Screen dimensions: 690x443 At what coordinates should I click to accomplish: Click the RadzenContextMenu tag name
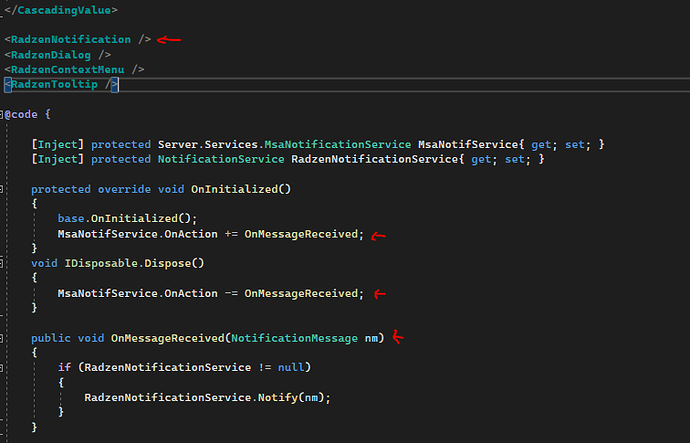68,70
